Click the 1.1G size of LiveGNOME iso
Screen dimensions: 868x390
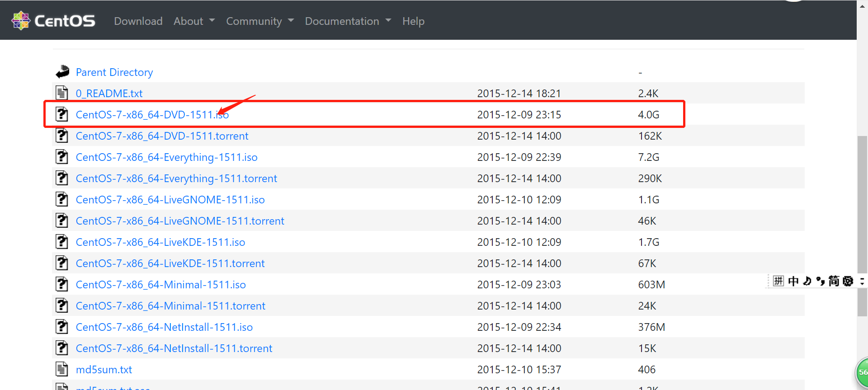coord(649,200)
